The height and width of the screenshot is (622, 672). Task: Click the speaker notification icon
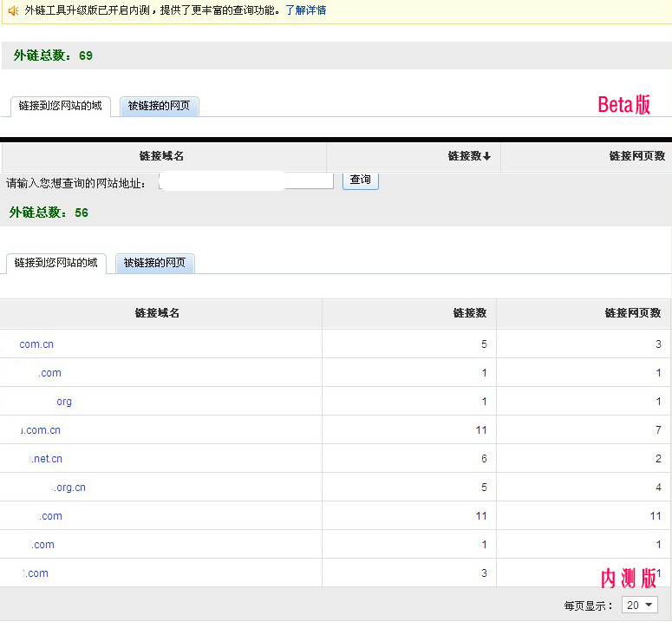tap(13, 10)
